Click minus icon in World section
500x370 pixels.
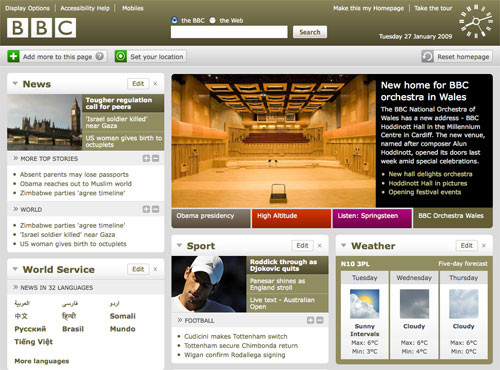[x=155, y=209]
